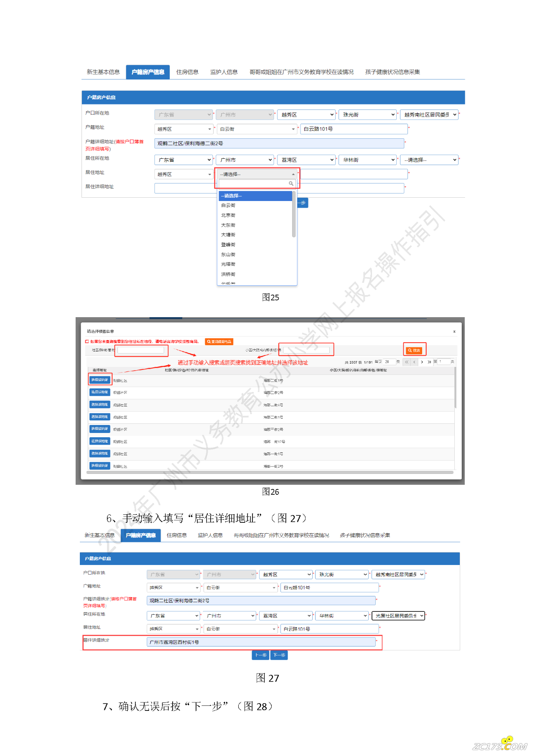Click the orange 查询招生电话 button
This screenshot has width=535, height=756.
click(x=219, y=341)
